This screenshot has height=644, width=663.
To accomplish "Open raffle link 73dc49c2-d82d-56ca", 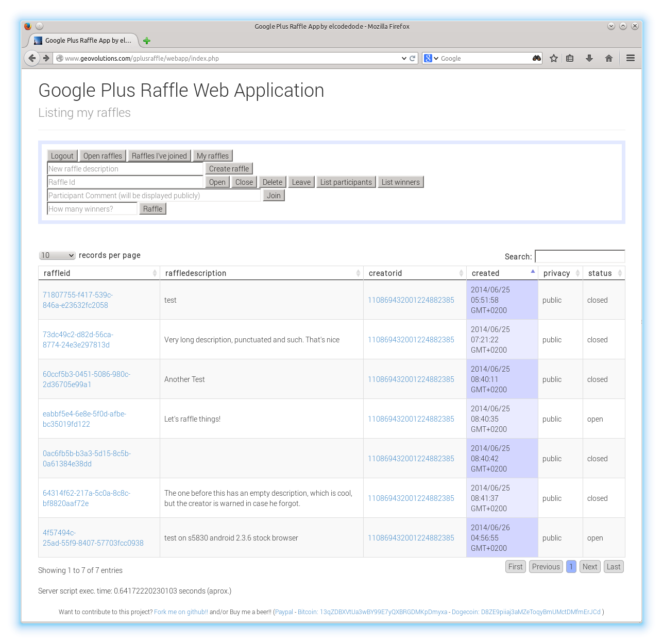I will click(x=78, y=339).
